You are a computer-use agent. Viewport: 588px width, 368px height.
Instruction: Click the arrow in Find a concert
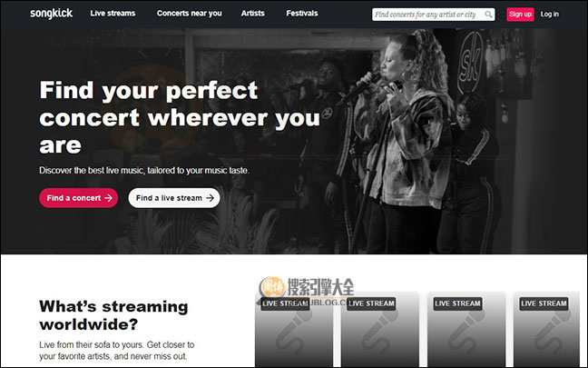tap(108, 197)
